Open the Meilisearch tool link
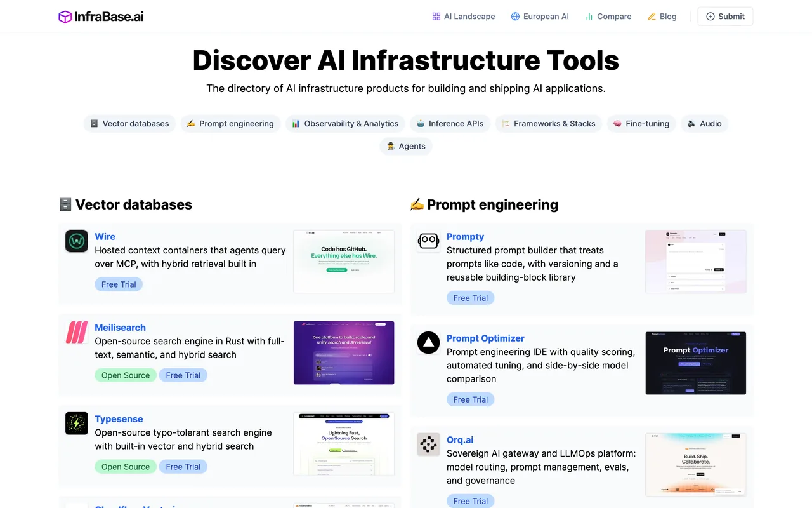This screenshot has height=508, width=812. click(121, 327)
